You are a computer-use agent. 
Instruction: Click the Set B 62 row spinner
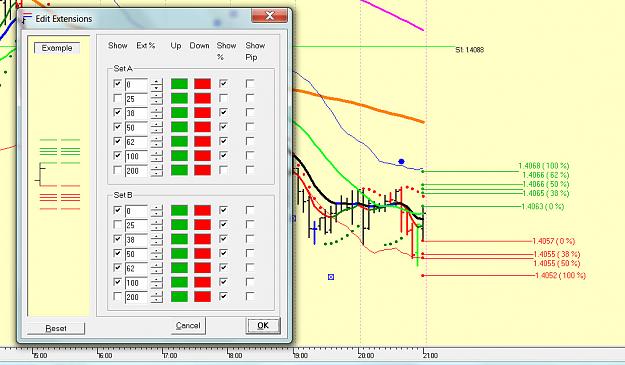coord(157,269)
